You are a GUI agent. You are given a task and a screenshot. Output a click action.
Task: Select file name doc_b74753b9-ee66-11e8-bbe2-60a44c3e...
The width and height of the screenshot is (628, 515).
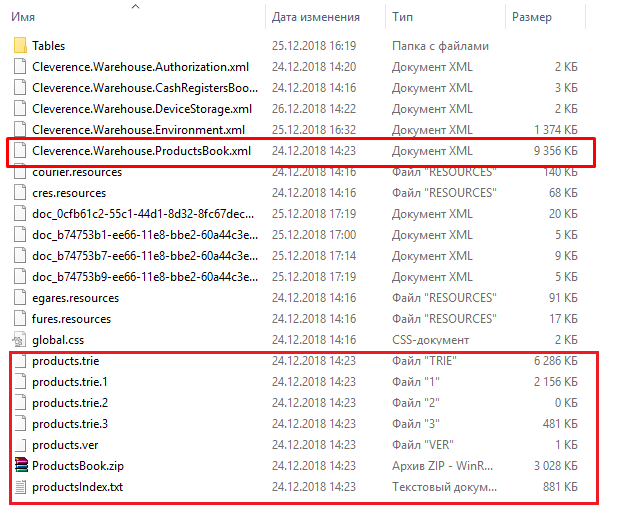pos(145,277)
